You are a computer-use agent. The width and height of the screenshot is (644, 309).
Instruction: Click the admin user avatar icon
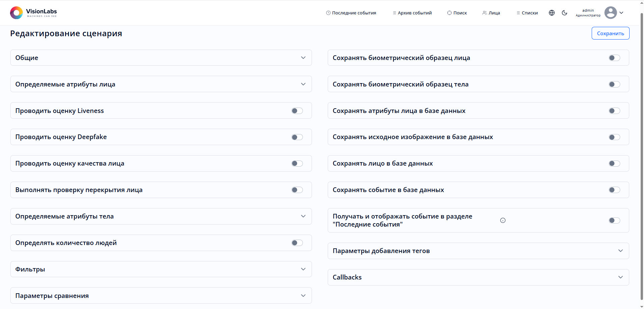coord(610,13)
